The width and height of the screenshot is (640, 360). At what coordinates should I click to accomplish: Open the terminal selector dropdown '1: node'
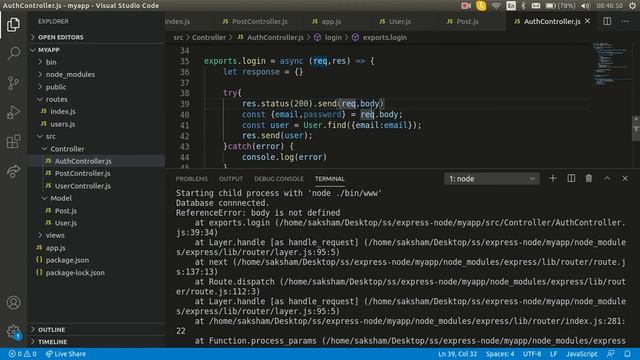491,179
